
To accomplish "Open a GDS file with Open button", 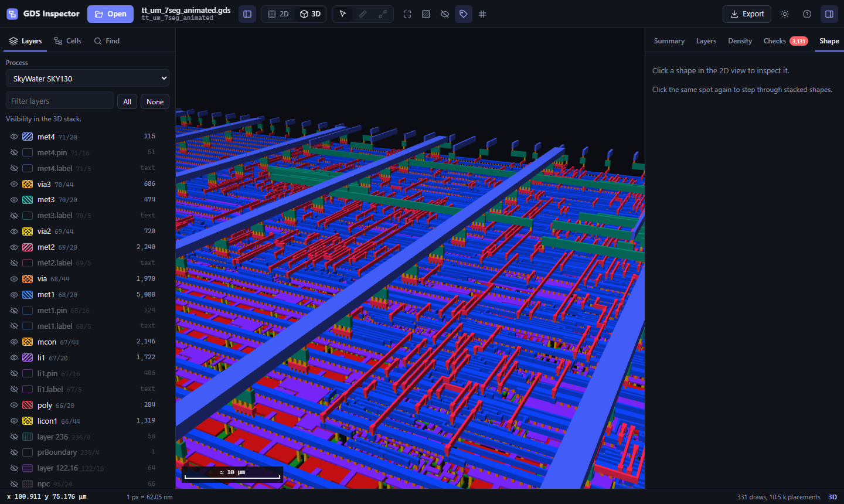I will click(x=110, y=14).
